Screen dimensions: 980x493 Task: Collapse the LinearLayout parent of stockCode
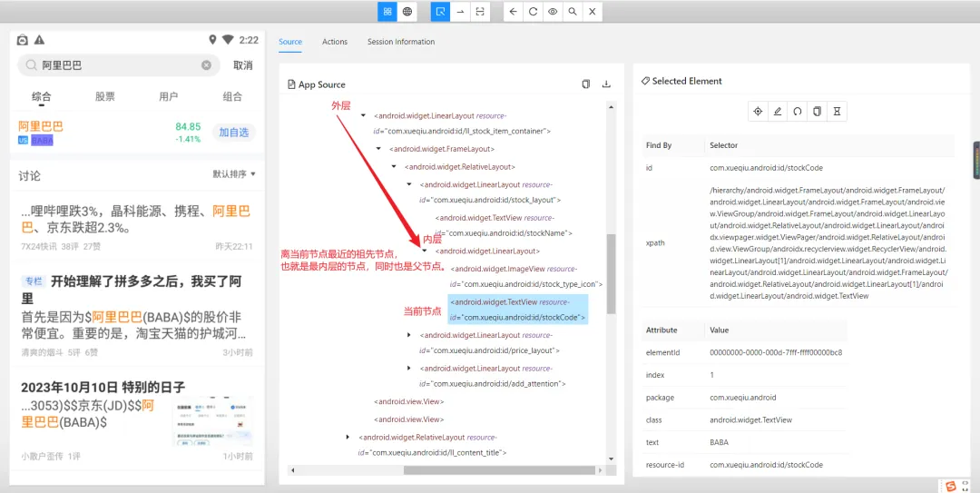[x=425, y=251]
